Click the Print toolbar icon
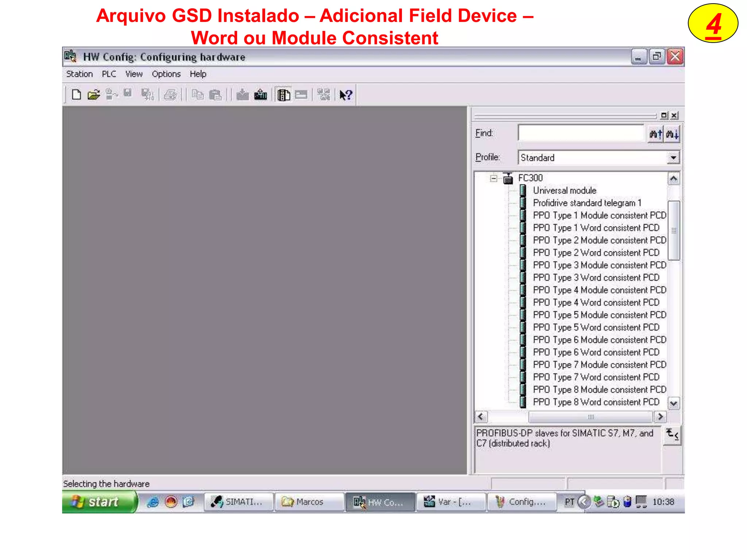This screenshot has height=560, width=747. click(x=170, y=95)
